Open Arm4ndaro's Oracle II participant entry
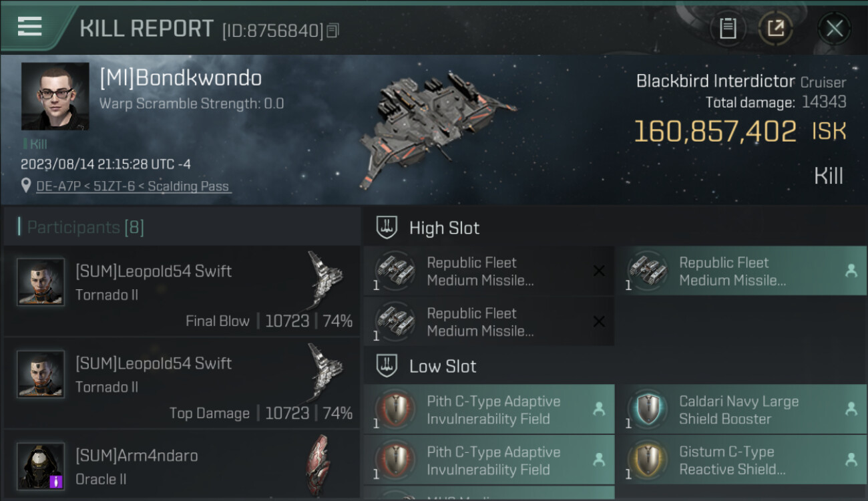This screenshot has height=501, width=868. [x=182, y=468]
